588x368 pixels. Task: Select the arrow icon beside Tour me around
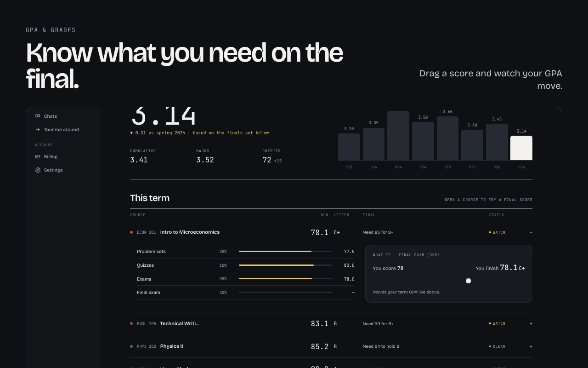[x=38, y=130]
